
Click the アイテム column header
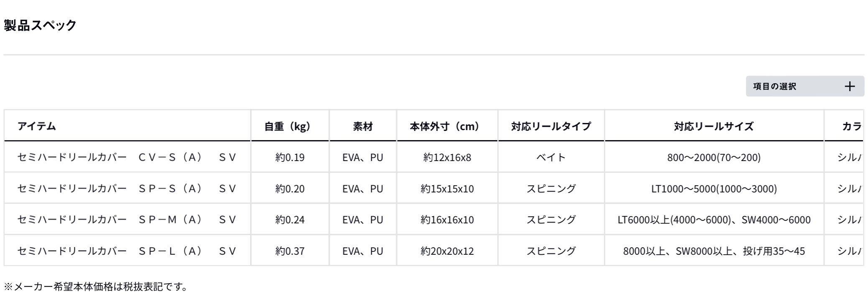point(37,126)
